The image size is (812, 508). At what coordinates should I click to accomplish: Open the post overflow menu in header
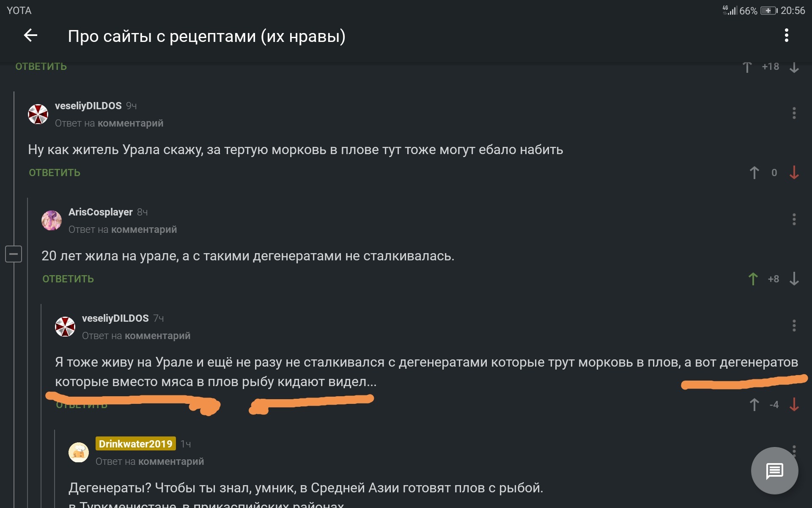click(x=786, y=36)
